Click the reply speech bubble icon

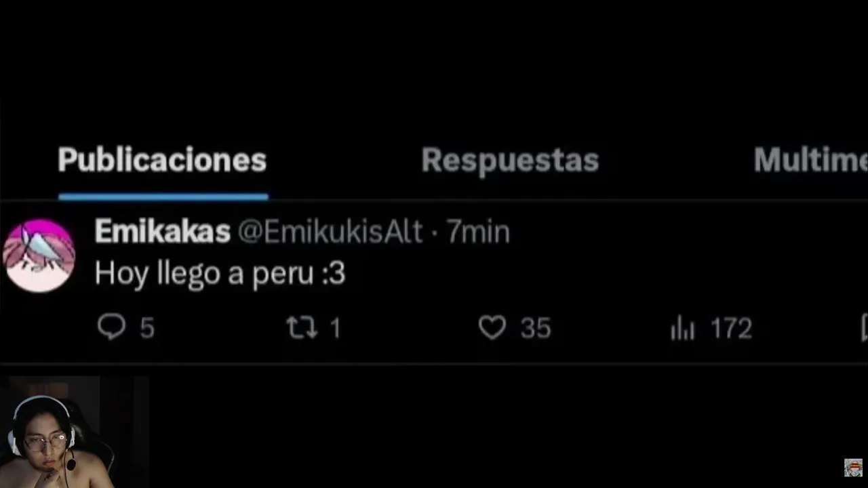(x=112, y=328)
